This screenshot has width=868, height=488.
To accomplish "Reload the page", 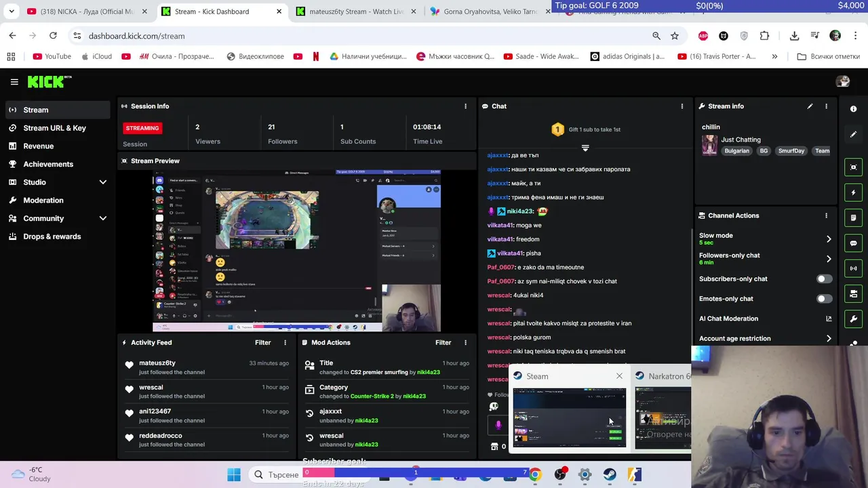I will (53, 36).
